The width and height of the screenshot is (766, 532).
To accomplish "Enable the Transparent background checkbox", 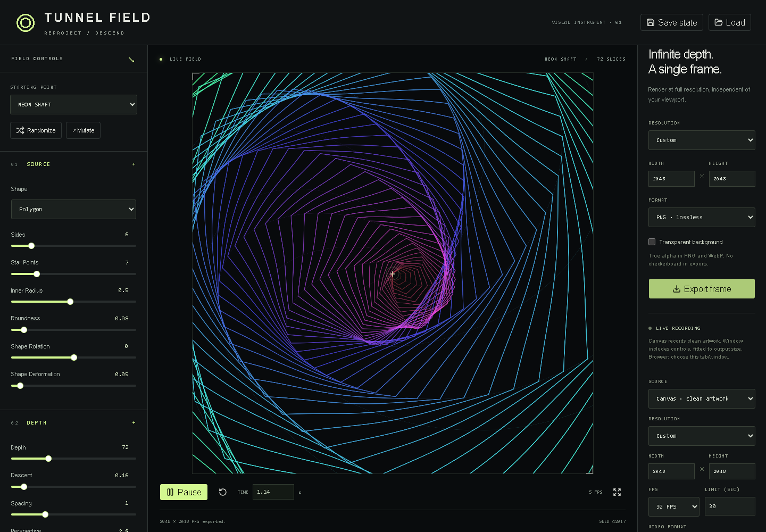I will point(652,242).
